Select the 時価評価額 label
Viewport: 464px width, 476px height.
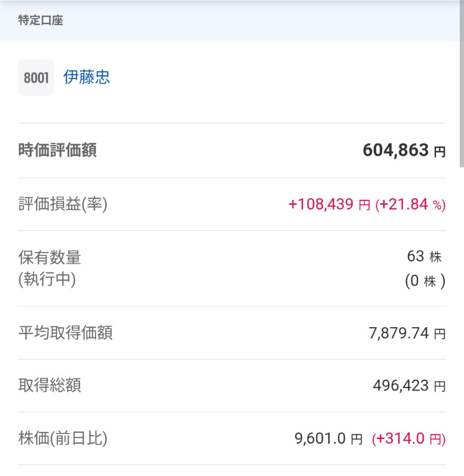click(x=57, y=150)
